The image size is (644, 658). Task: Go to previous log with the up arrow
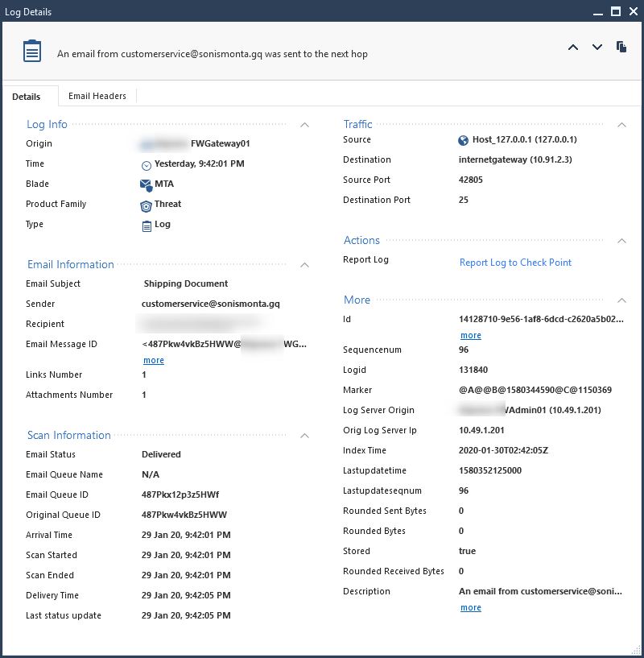[573, 48]
